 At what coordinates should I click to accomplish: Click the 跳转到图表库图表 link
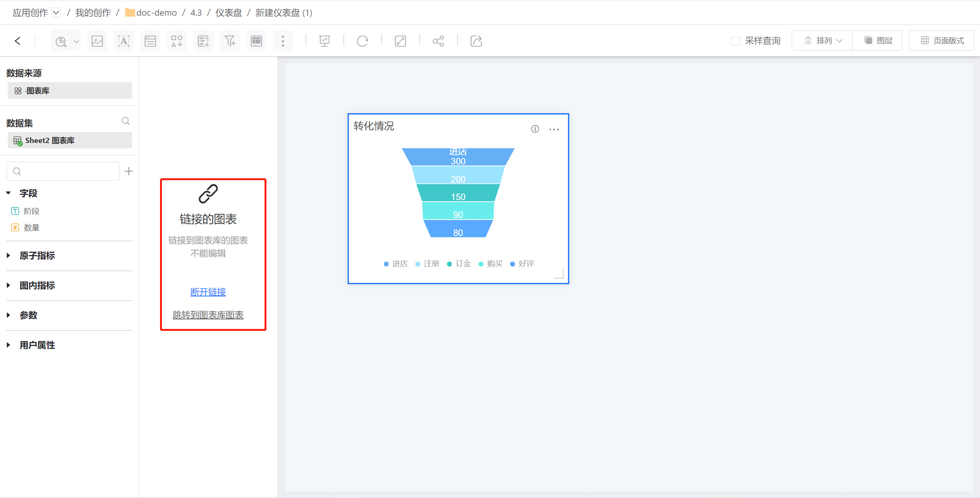(208, 315)
